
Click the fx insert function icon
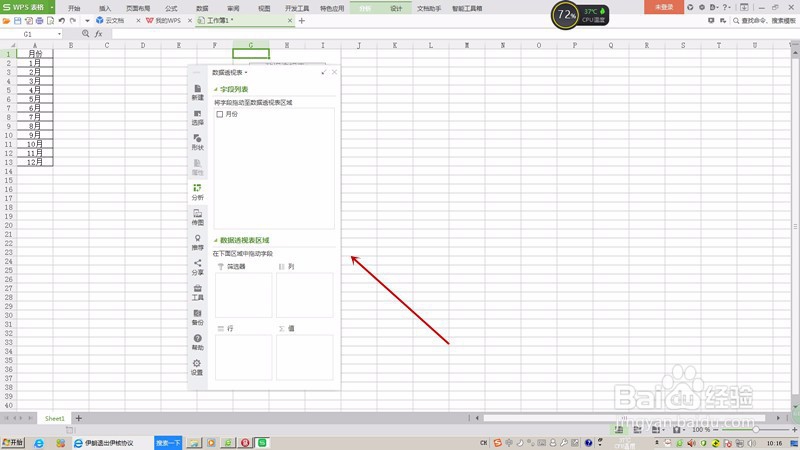[x=98, y=34]
